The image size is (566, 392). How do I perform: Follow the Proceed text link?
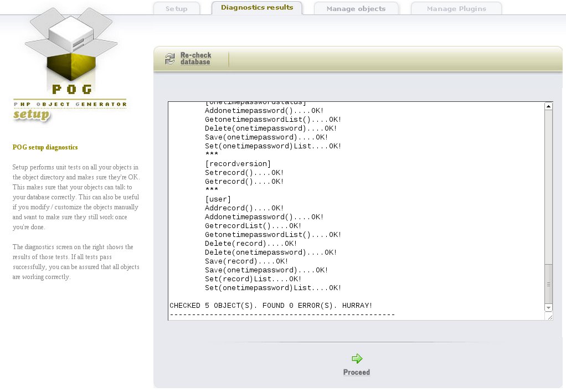point(357,373)
